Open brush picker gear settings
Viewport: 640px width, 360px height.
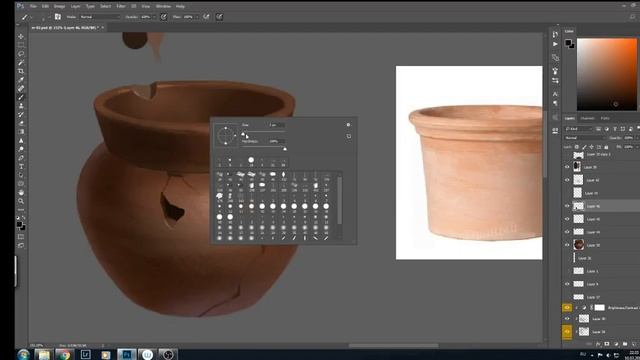pyautogui.click(x=348, y=125)
